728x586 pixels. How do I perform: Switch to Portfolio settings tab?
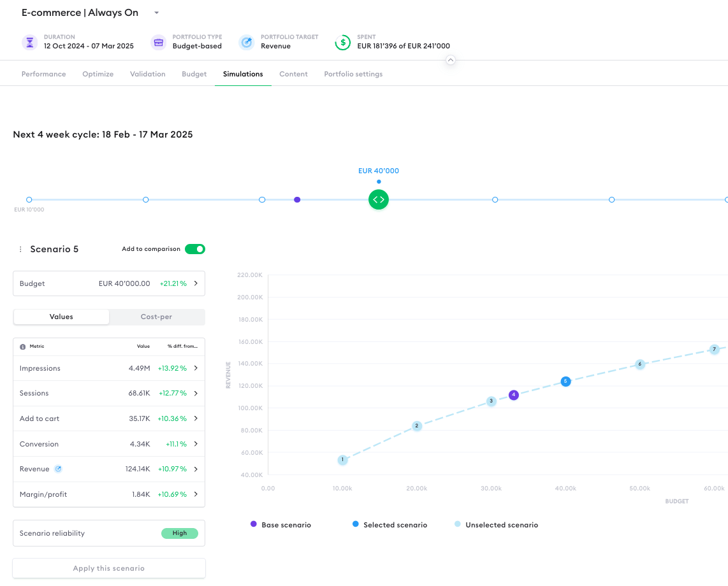353,74
